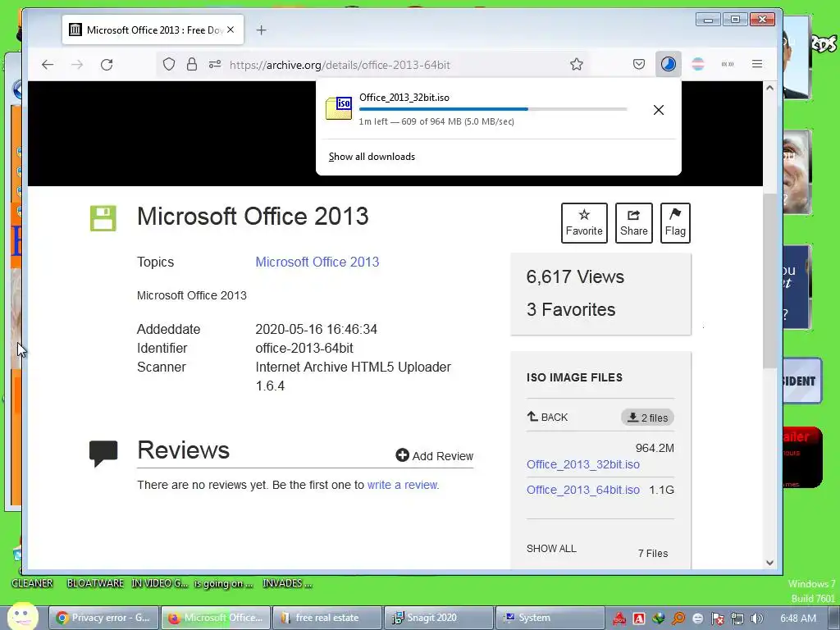Open the taskbar clock showing 6:48 AM
The width and height of the screenshot is (840, 630).
pyautogui.click(x=797, y=619)
